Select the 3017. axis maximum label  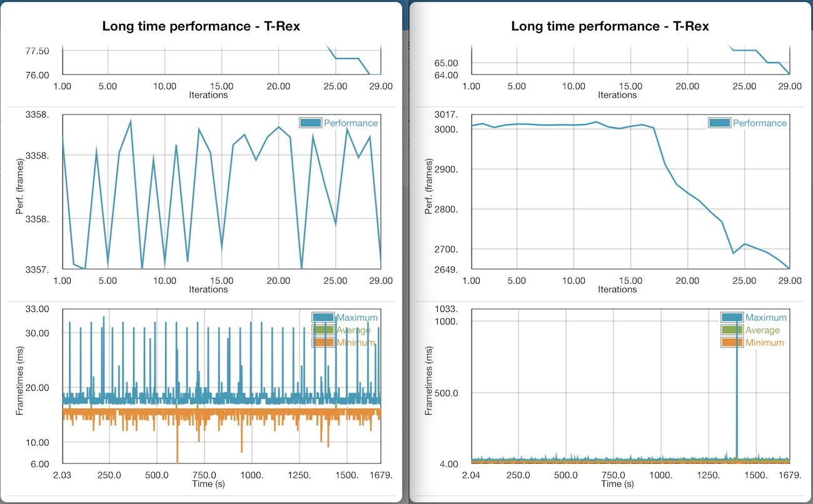(x=447, y=115)
